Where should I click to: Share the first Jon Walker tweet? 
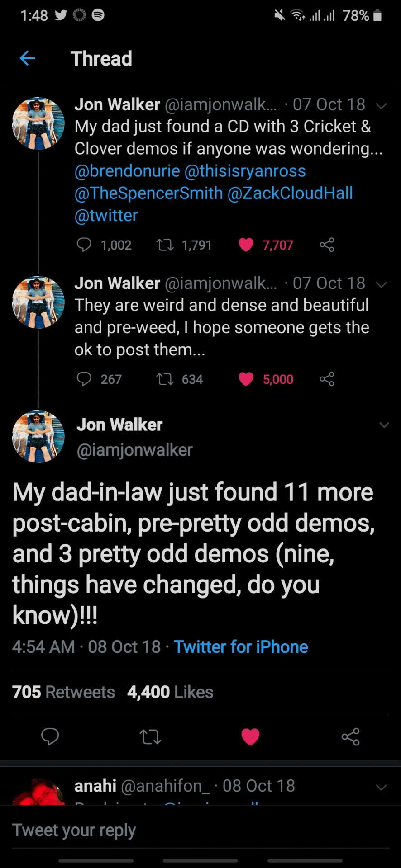(327, 245)
